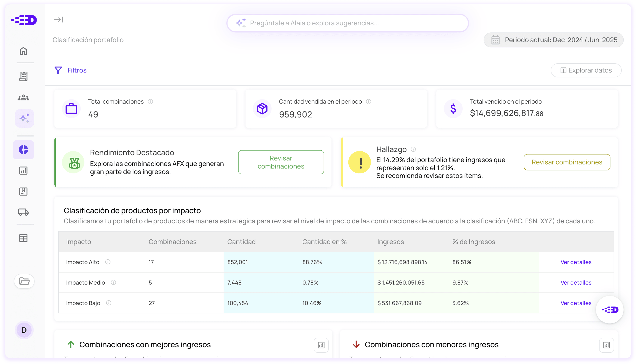Focus the Pregúntale a Alaia search field
This screenshot has height=364, width=636.
347,23
